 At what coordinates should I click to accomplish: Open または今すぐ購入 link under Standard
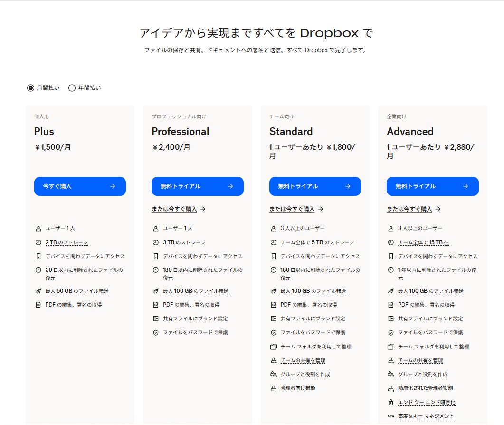pyautogui.click(x=296, y=209)
